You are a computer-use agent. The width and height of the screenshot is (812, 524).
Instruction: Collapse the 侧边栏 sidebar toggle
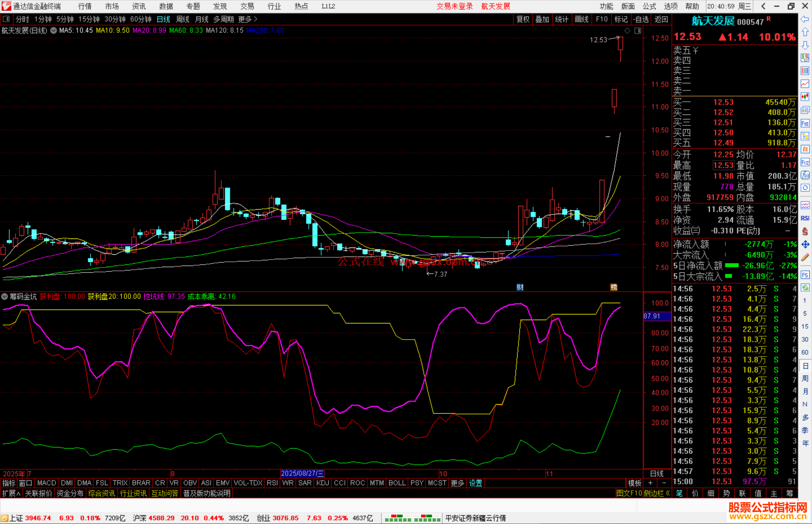point(656,493)
